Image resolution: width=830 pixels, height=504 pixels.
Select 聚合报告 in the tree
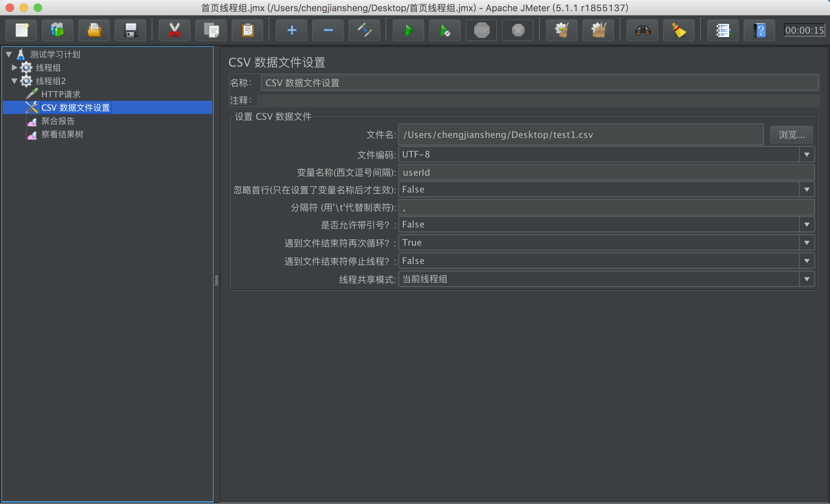58,121
